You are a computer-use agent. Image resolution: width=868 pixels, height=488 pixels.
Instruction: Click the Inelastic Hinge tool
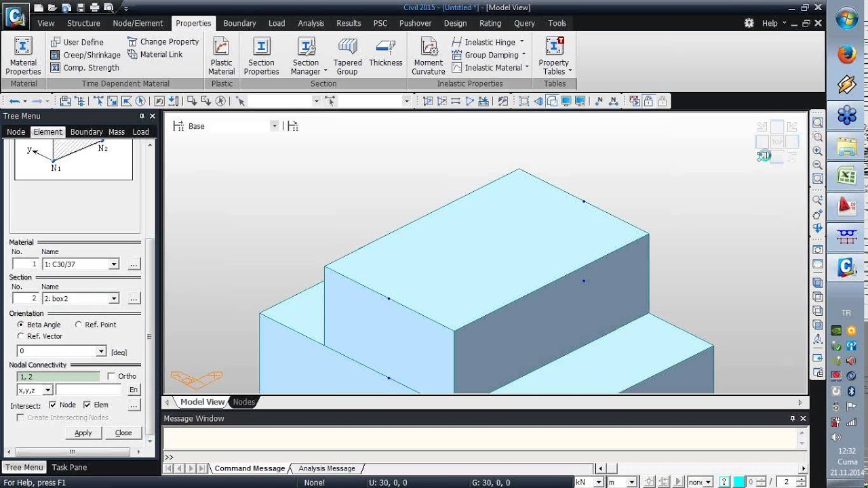pos(488,42)
